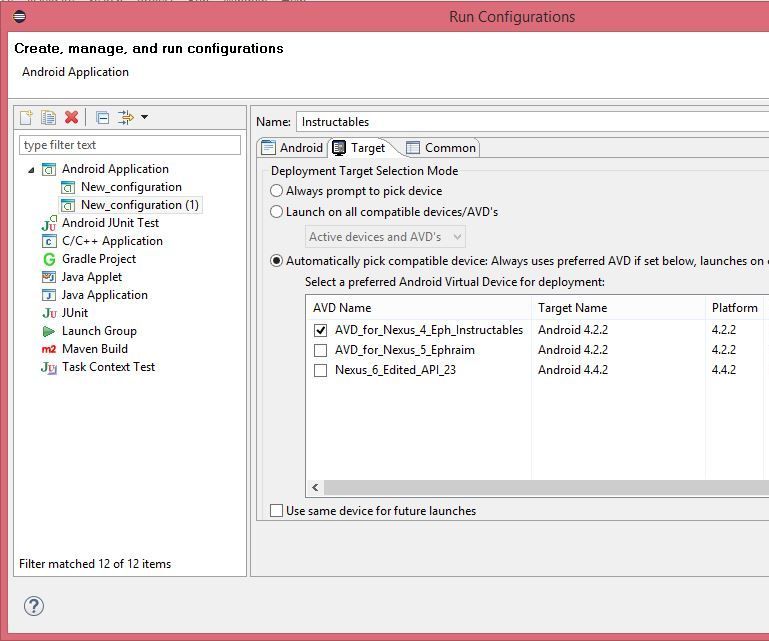
Task: Click the 4.4.2 platform cell
Action: click(x=724, y=370)
